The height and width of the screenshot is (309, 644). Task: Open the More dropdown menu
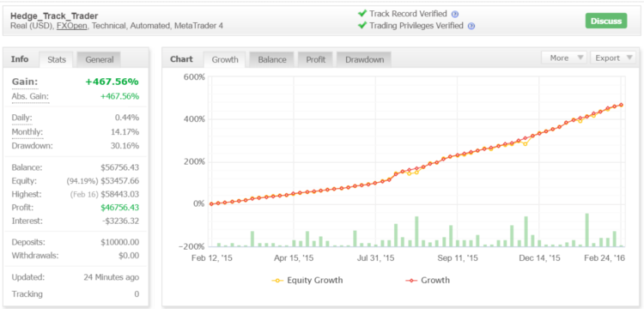[564, 58]
